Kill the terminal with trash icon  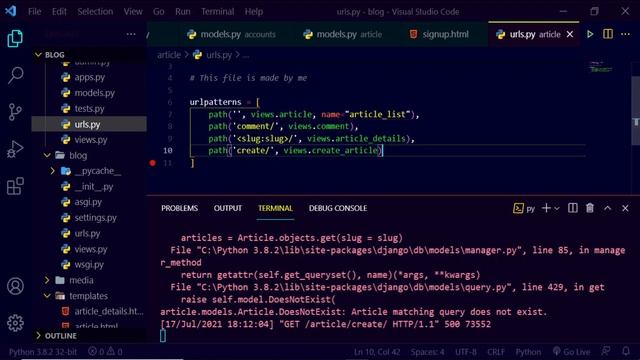[590, 208]
